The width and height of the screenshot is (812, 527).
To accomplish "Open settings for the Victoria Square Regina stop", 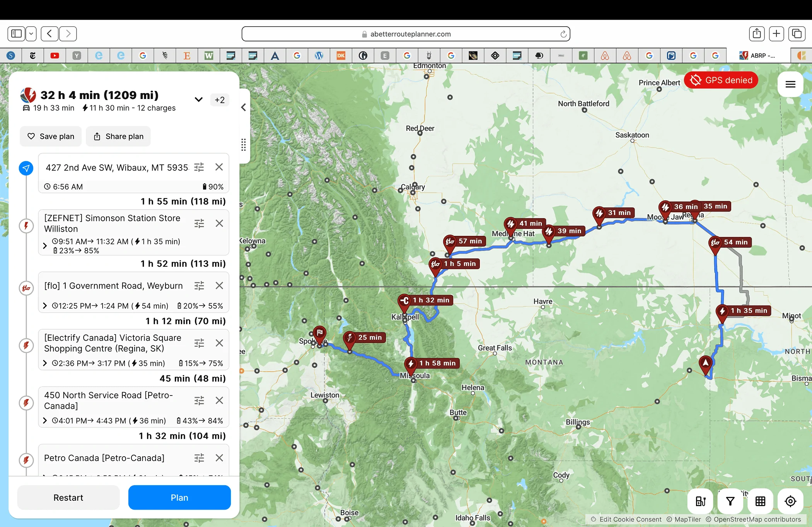I will [x=199, y=343].
